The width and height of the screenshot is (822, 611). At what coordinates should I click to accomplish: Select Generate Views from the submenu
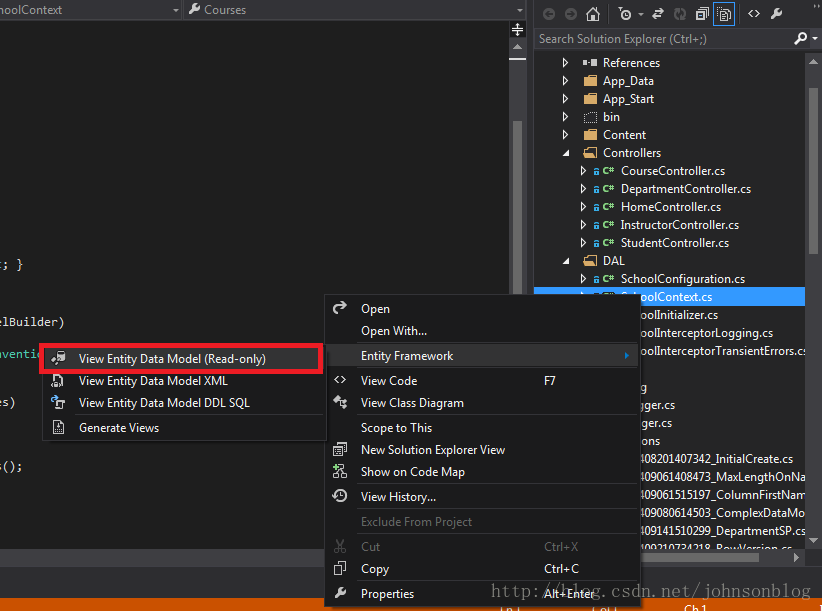[x=119, y=428]
